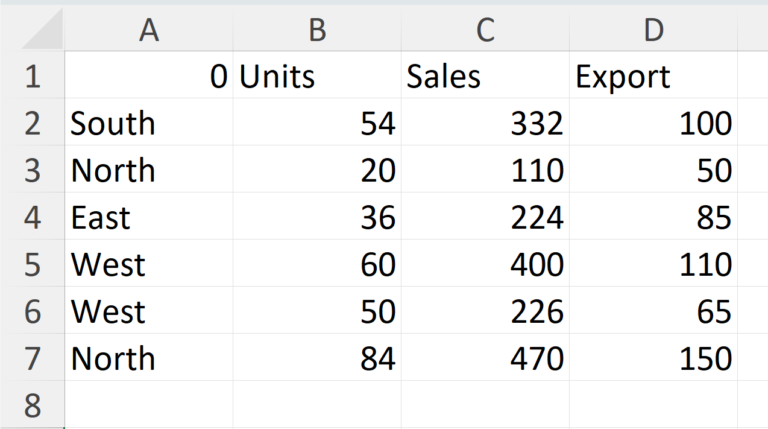Select column B header
The image size is (768, 429).
[317, 31]
